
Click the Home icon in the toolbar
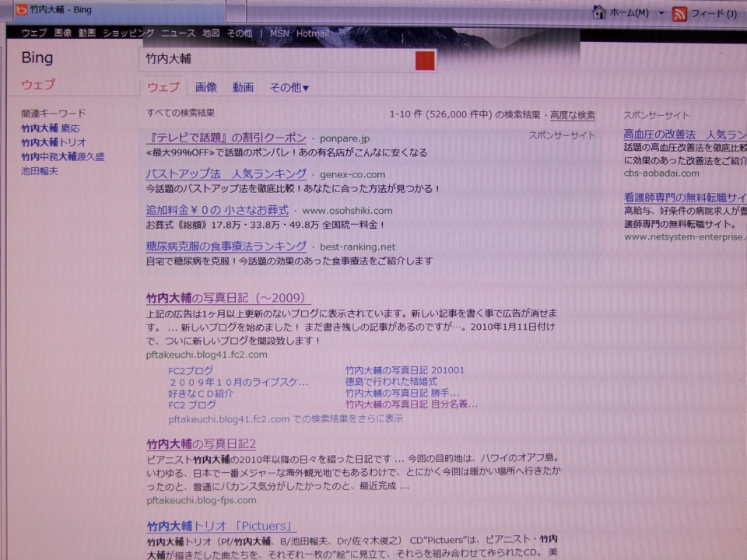pyautogui.click(x=599, y=12)
